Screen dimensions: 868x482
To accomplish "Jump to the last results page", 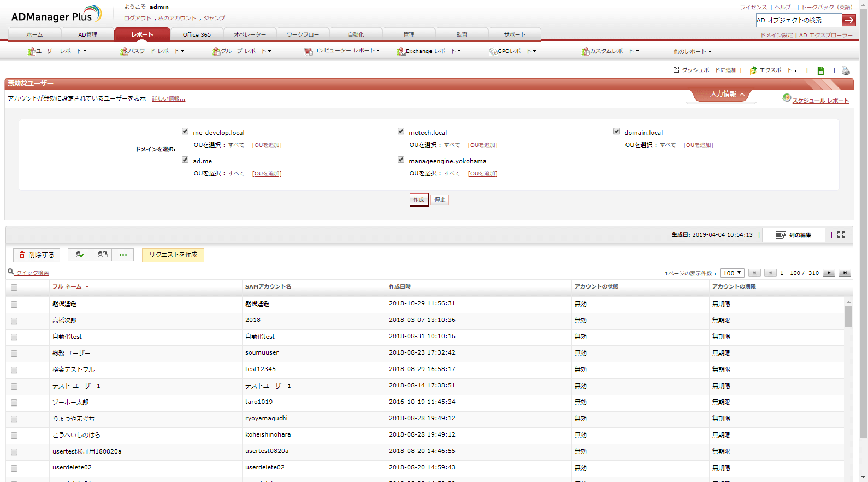I will click(845, 273).
